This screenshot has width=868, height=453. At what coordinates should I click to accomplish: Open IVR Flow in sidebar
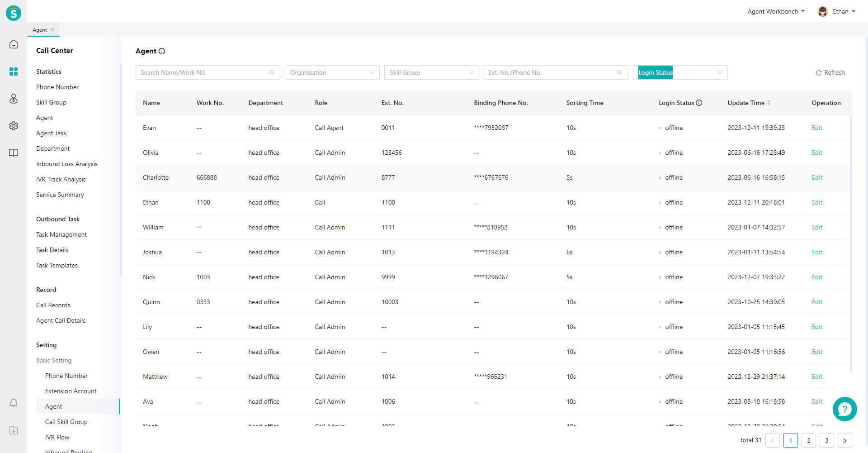click(57, 437)
